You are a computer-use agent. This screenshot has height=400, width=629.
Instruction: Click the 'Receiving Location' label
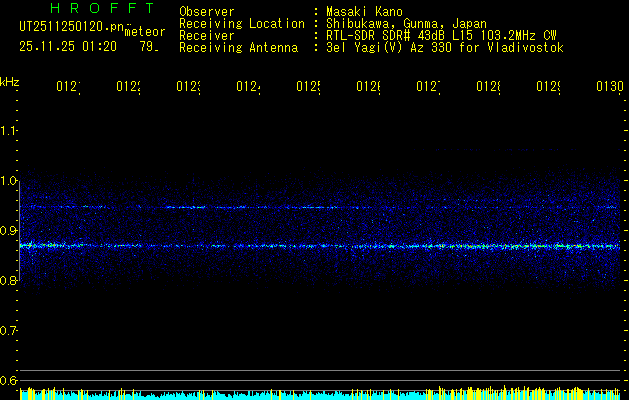coord(242,24)
